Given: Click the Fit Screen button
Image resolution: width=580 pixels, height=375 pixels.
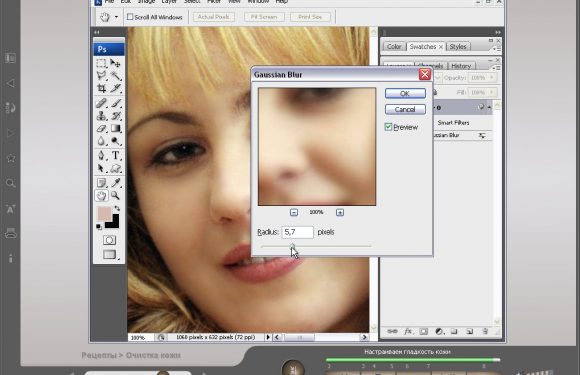Looking at the screenshot, I should tap(264, 17).
